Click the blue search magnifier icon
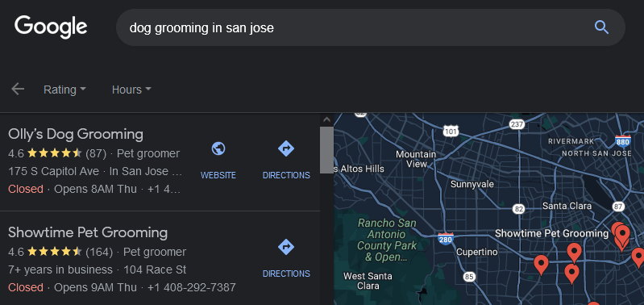This screenshot has height=305, width=644. [x=601, y=27]
